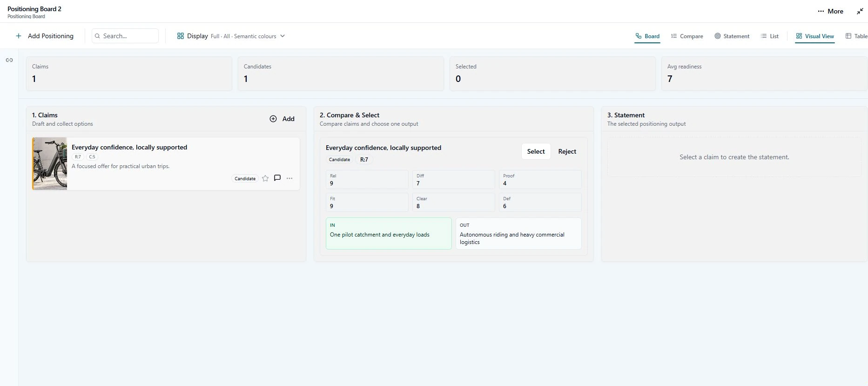Viewport: 868px width, 386px height.
Task: Click the Selected count stat card
Action: (552, 74)
